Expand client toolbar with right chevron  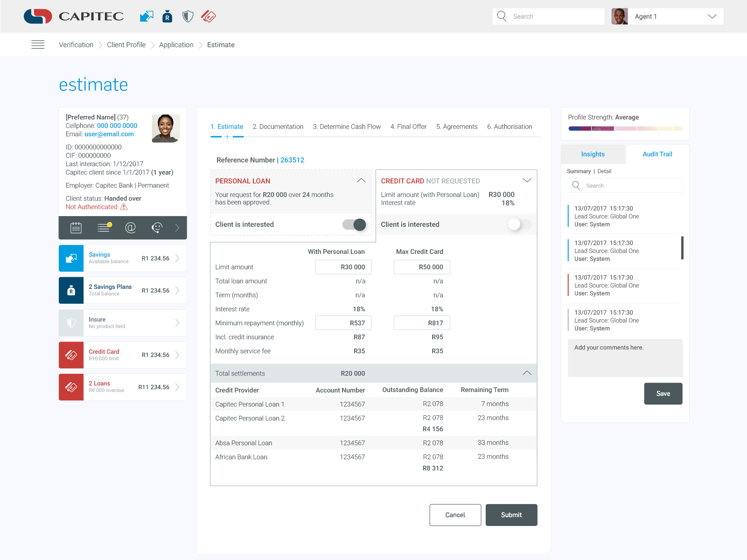point(177,228)
